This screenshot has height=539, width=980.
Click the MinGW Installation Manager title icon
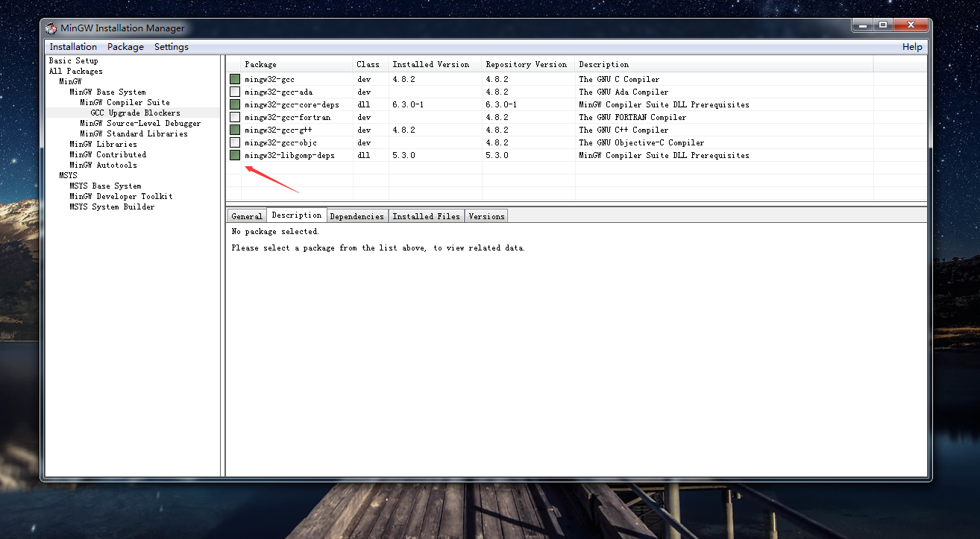click(x=51, y=28)
